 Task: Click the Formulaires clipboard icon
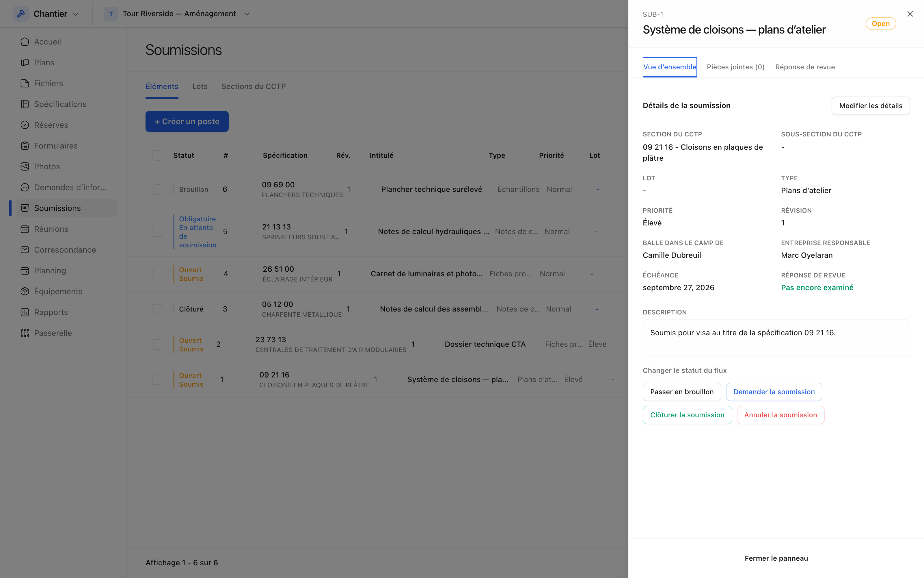pos(25,146)
